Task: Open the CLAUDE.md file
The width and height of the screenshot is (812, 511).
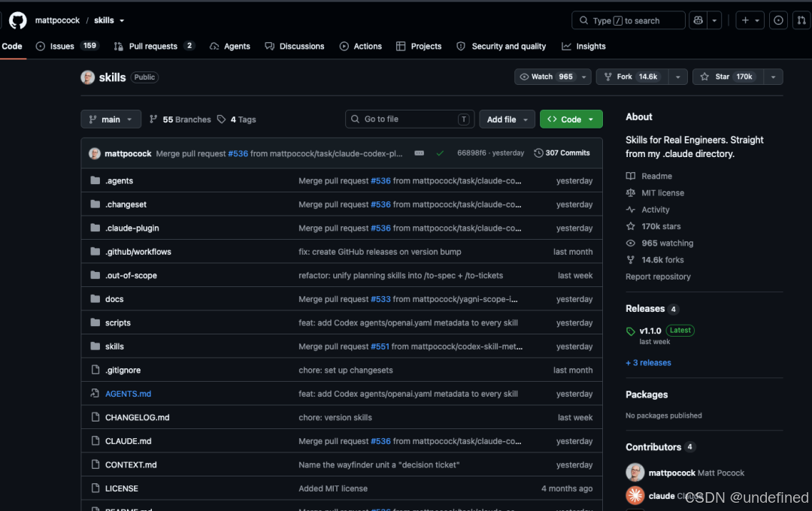Action: [x=129, y=441]
